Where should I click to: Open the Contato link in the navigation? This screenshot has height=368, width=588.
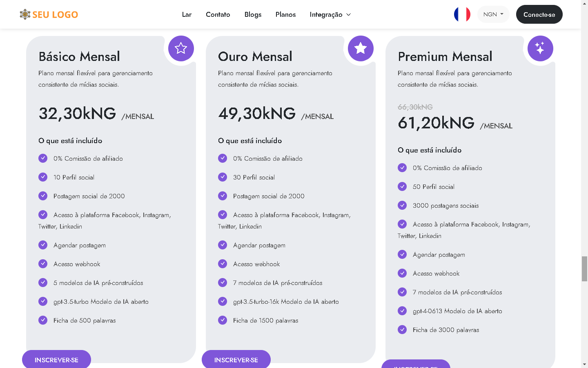point(218,15)
